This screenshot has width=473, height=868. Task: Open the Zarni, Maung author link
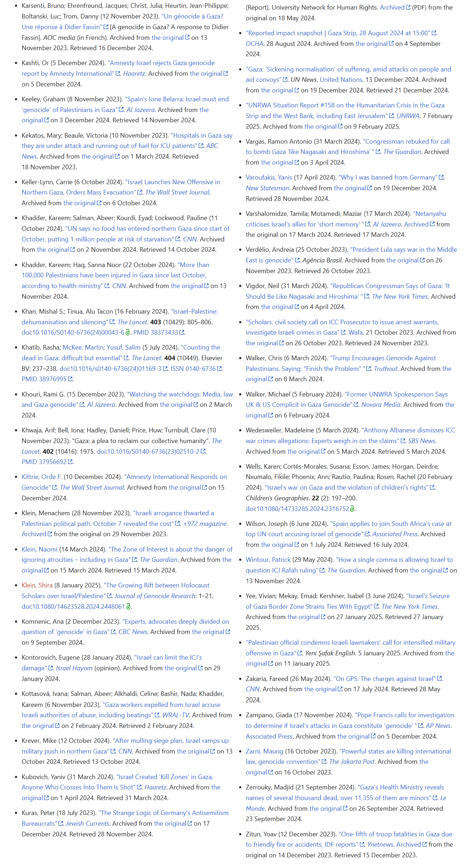click(264, 751)
